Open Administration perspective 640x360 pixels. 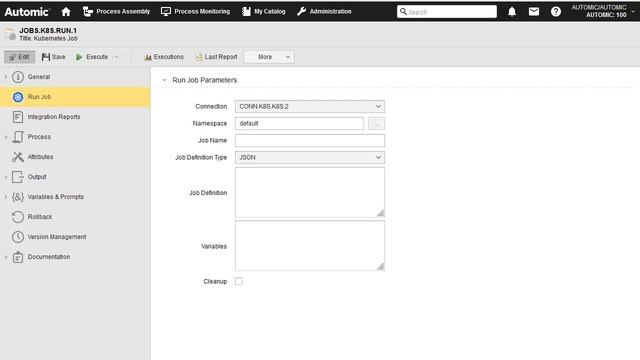324,11
